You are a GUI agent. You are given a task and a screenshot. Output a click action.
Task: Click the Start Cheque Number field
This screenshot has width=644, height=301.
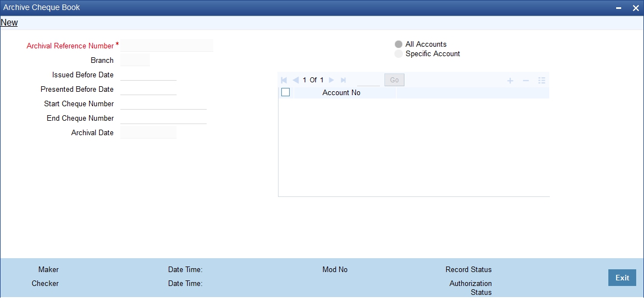pos(163,103)
